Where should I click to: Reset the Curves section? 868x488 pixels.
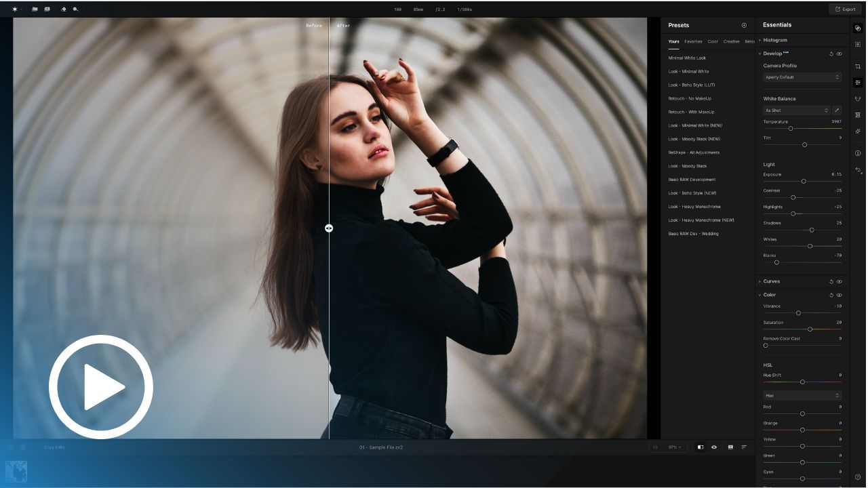click(x=831, y=281)
